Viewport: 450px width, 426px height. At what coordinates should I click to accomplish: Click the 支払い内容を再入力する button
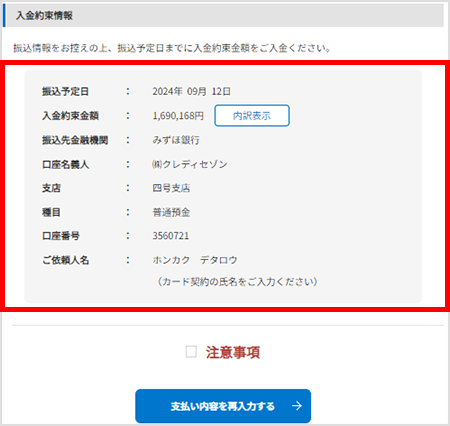[223, 406]
